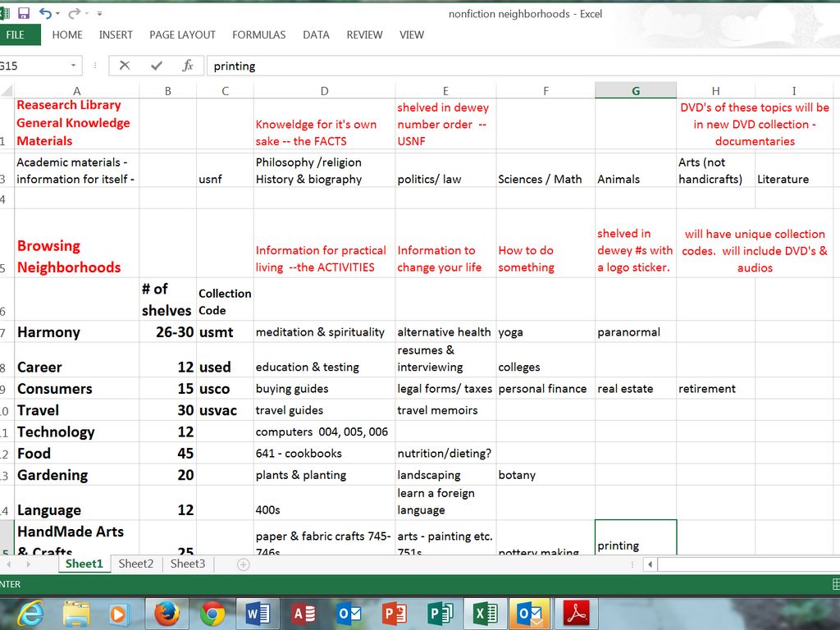840x630 pixels.
Task: Click the horizontal scrollbar left arrow
Action: (650, 564)
